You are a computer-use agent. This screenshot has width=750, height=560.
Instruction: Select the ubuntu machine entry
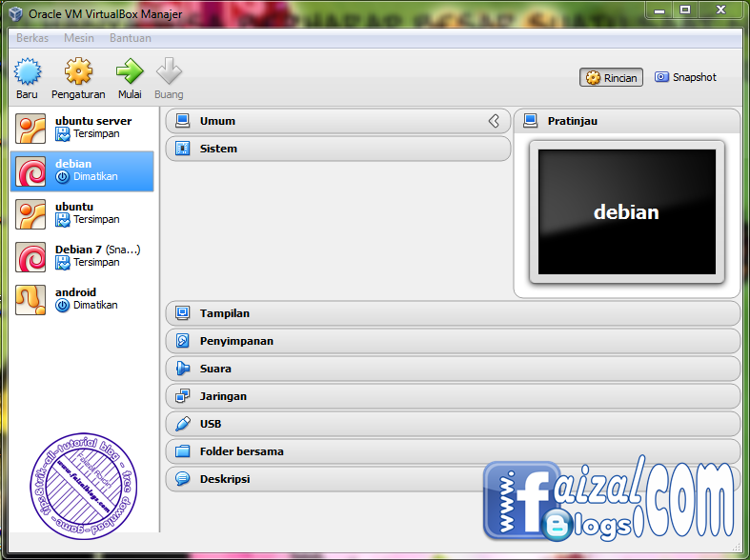coord(82,214)
